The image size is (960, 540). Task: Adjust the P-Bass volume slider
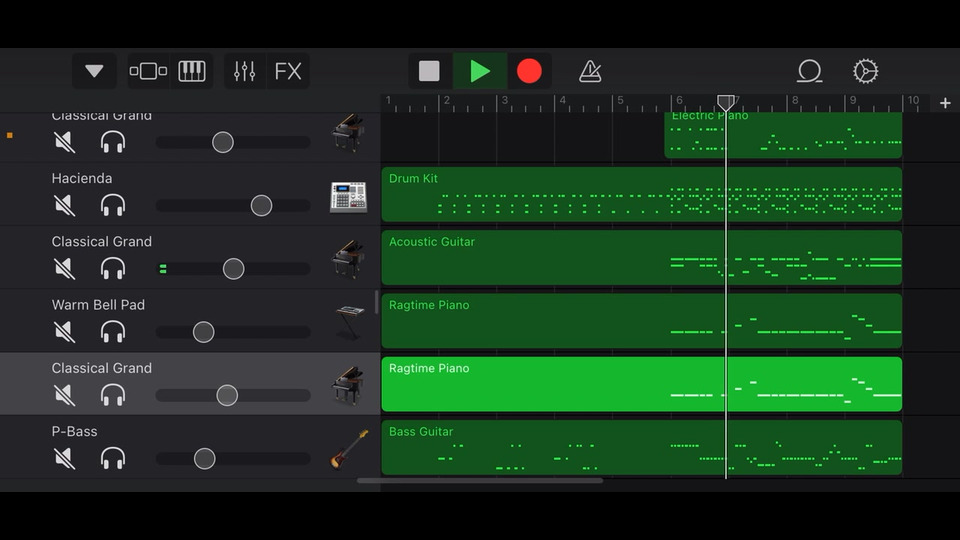pos(204,458)
